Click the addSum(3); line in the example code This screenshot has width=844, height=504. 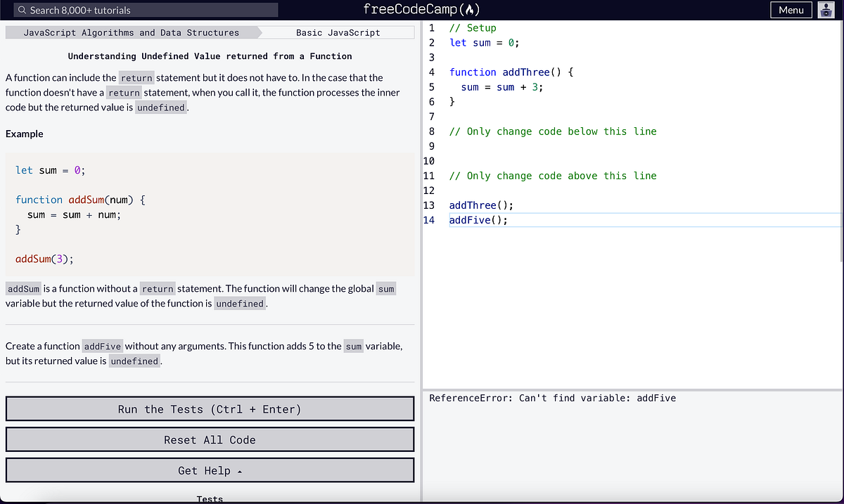(x=42, y=259)
